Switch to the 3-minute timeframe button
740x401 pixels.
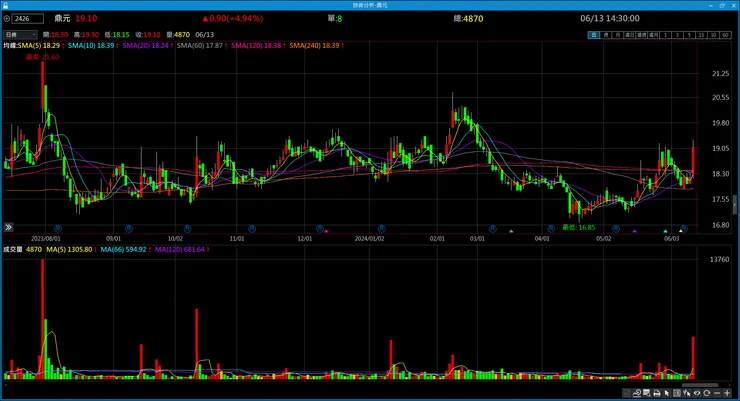[x=677, y=35]
